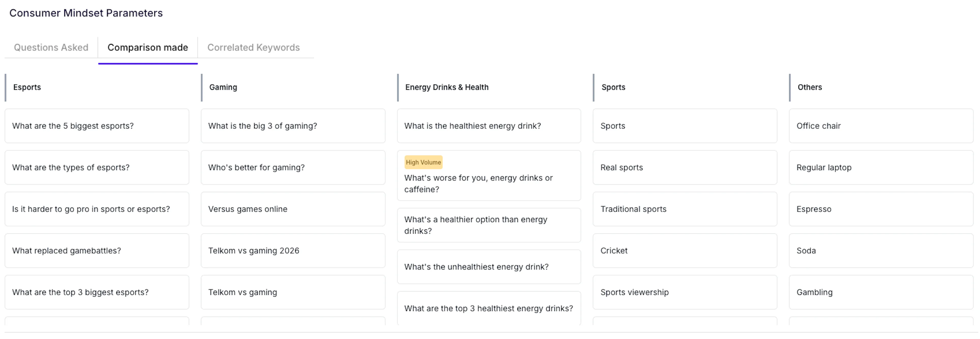Open 'Is it harder to go pro' card
Viewport: 980px width, 339px height.
(97, 209)
